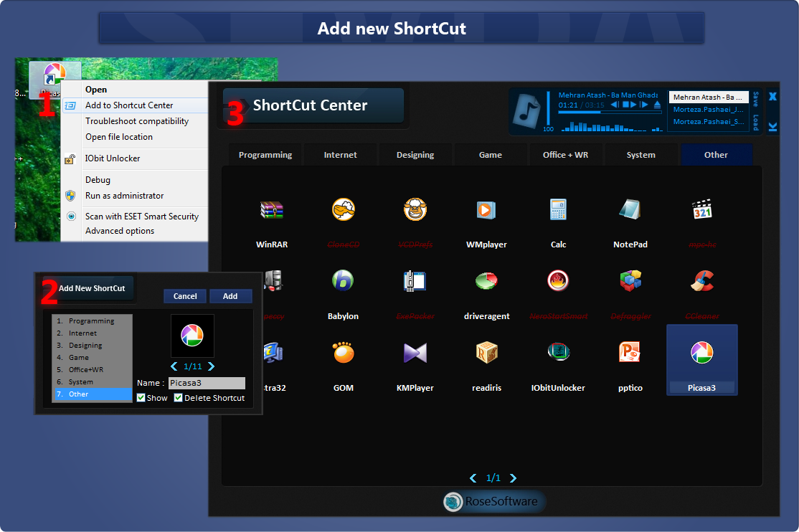
Task: Launch the KMPlayer shortcut icon
Action: [x=415, y=353]
